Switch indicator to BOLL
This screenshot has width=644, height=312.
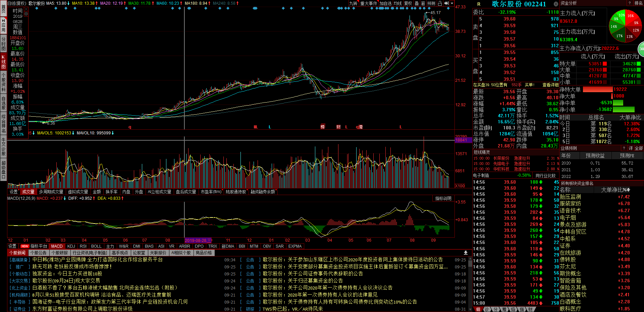(96, 246)
